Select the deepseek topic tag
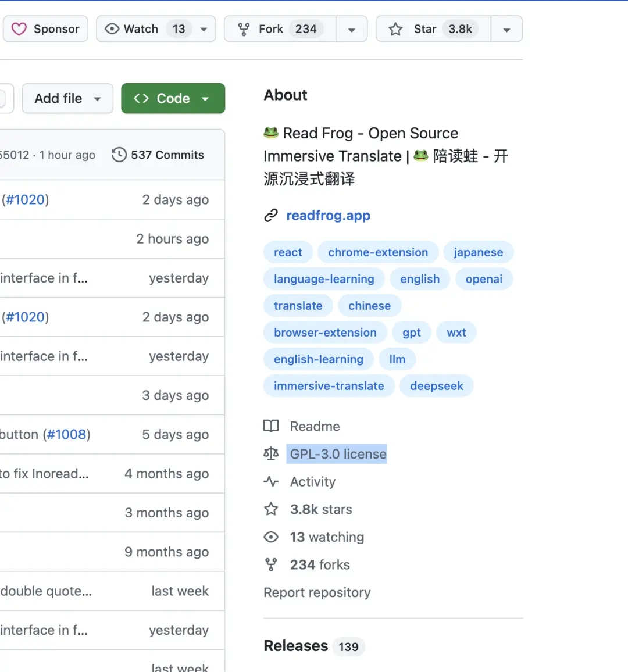Viewport: 628px width, 672px height. [436, 386]
